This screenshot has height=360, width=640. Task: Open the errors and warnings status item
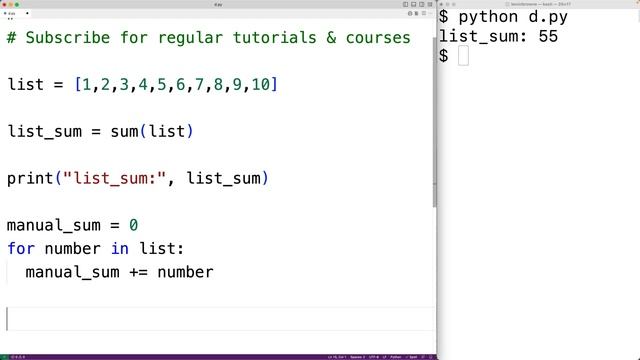[18, 357]
